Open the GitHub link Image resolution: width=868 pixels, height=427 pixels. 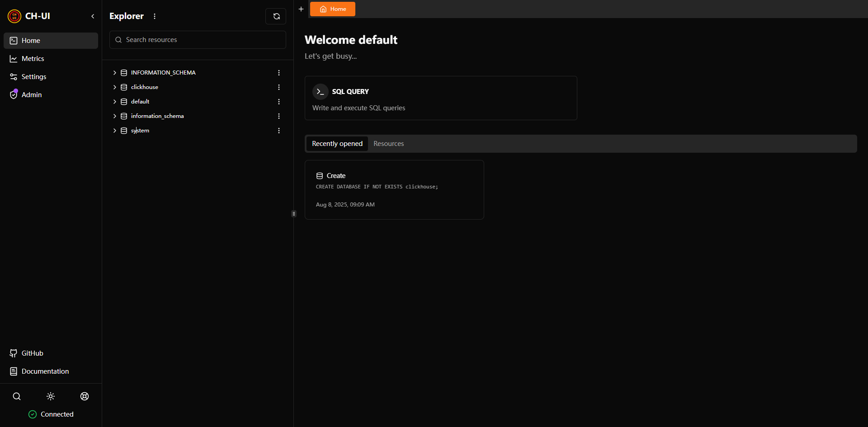[51, 353]
